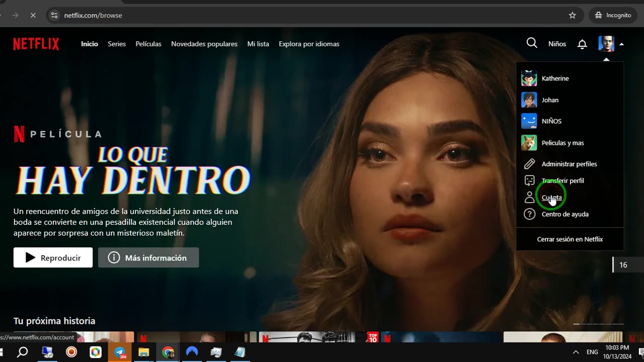Click the pencil icon for Administrar perfiles
This screenshot has height=362, width=644.
tap(529, 164)
